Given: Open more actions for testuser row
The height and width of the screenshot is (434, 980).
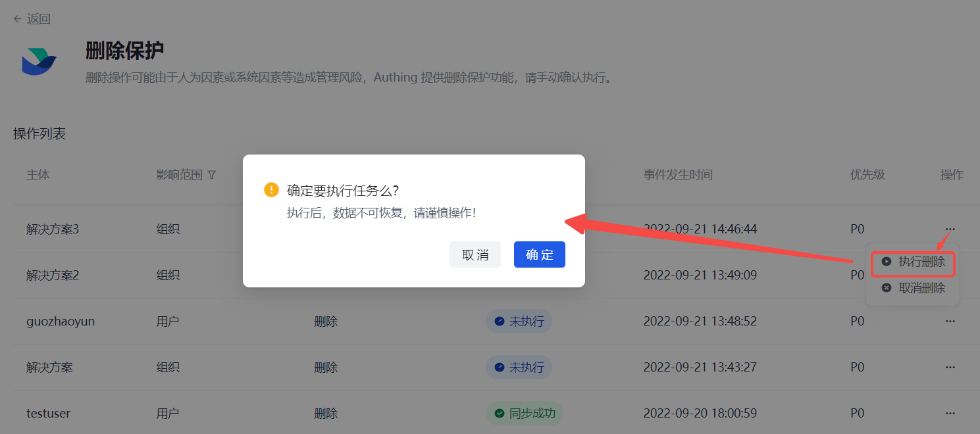Looking at the screenshot, I should pyautogui.click(x=950, y=413).
